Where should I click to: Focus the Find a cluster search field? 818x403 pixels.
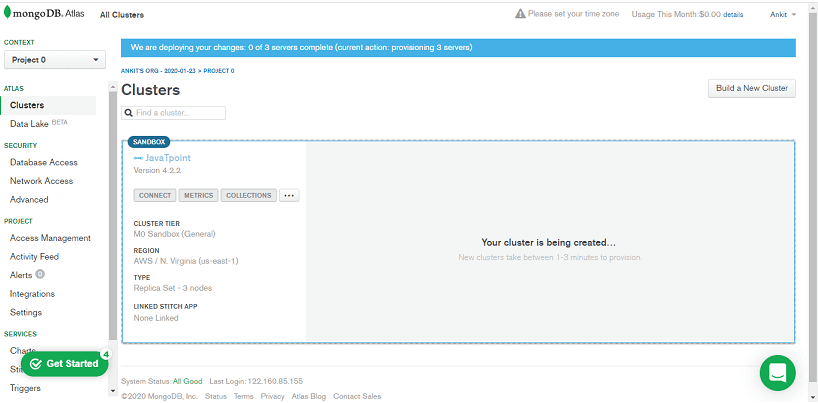pos(174,113)
